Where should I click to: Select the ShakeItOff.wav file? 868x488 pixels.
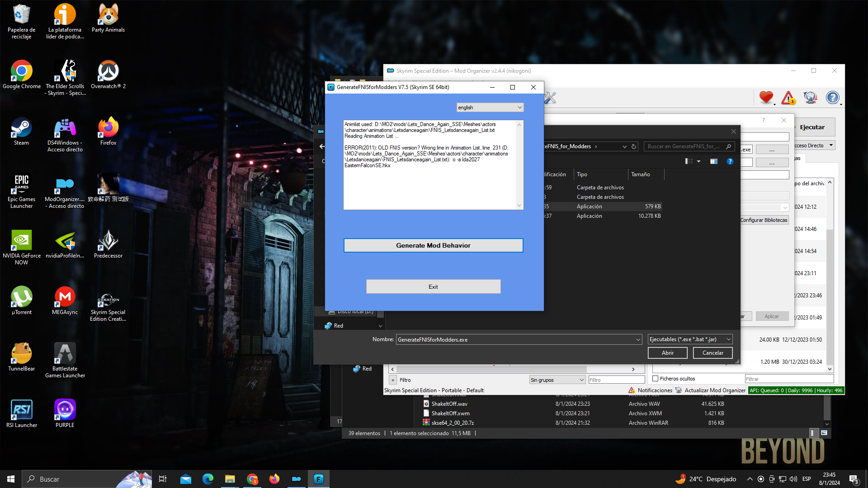coord(449,404)
